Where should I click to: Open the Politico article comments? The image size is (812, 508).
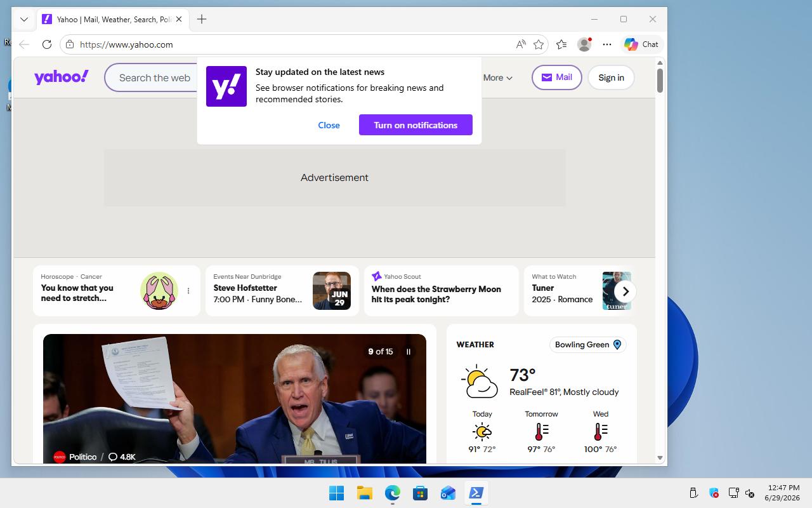coord(122,457)
